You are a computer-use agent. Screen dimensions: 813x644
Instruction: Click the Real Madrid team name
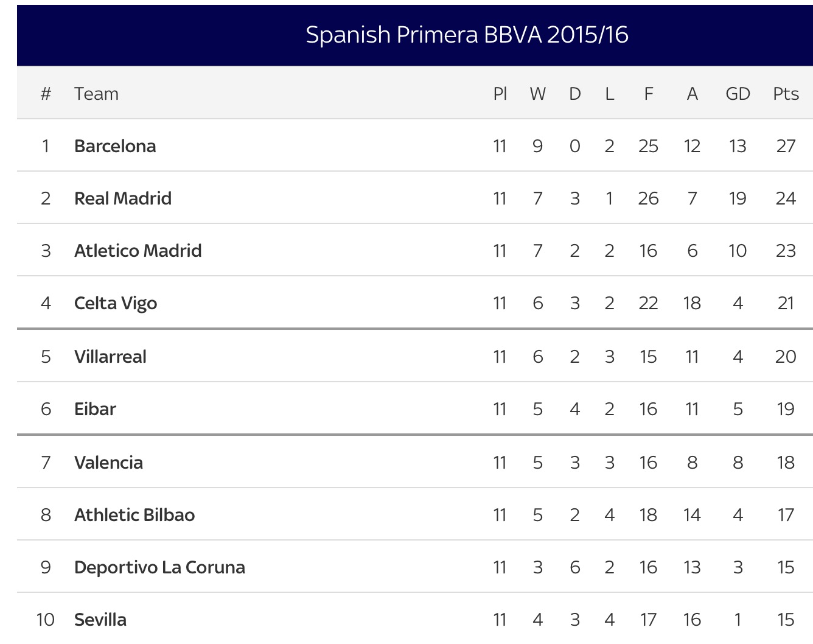pyautogui.click(x=123, y=198)
